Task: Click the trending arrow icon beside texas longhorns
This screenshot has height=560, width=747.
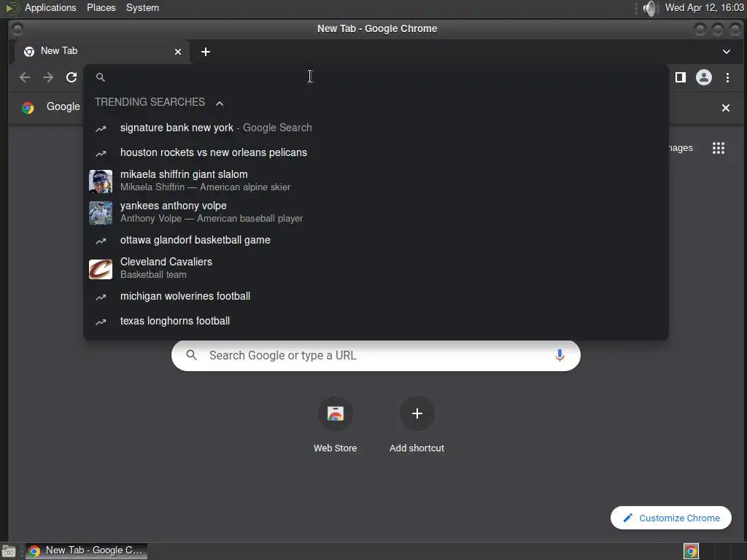Action: (101, 322)
